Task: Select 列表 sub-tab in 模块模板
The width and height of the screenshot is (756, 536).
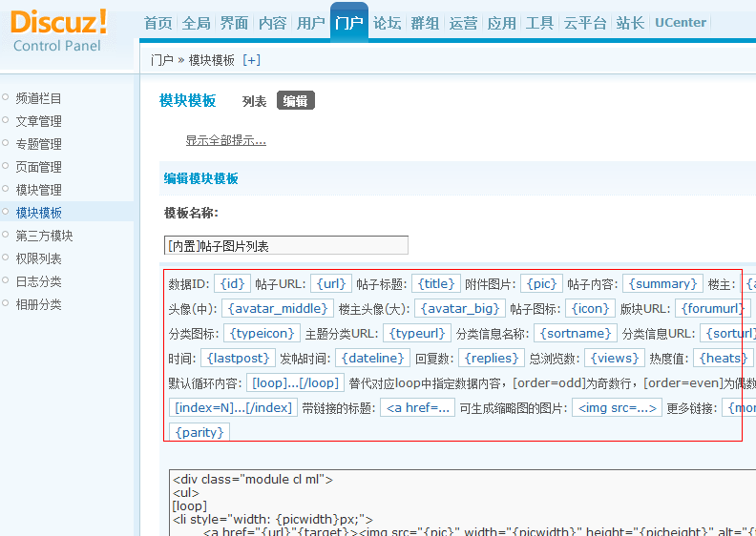Action: point(254,101)
